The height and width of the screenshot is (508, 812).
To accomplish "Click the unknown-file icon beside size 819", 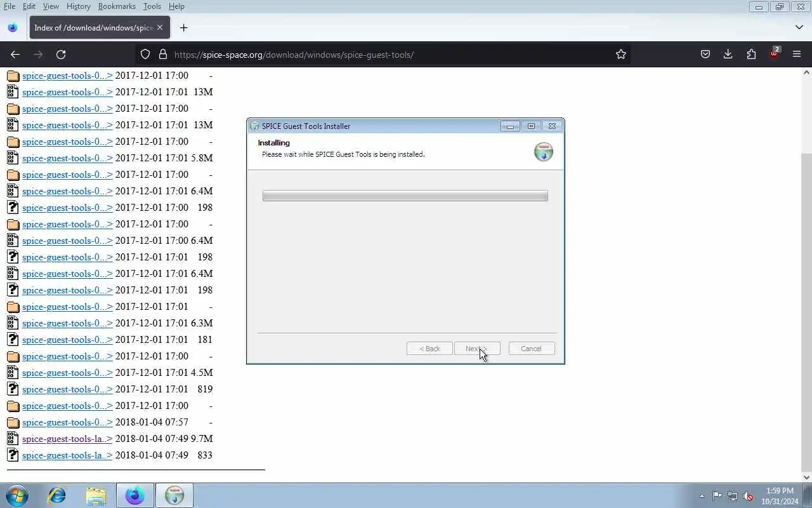I will [13, 389].
